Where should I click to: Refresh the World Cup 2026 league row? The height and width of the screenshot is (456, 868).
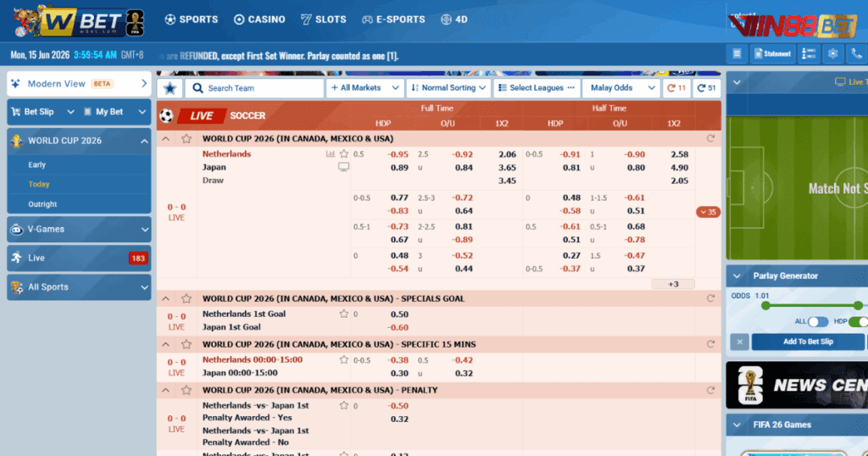pos(711,138)
